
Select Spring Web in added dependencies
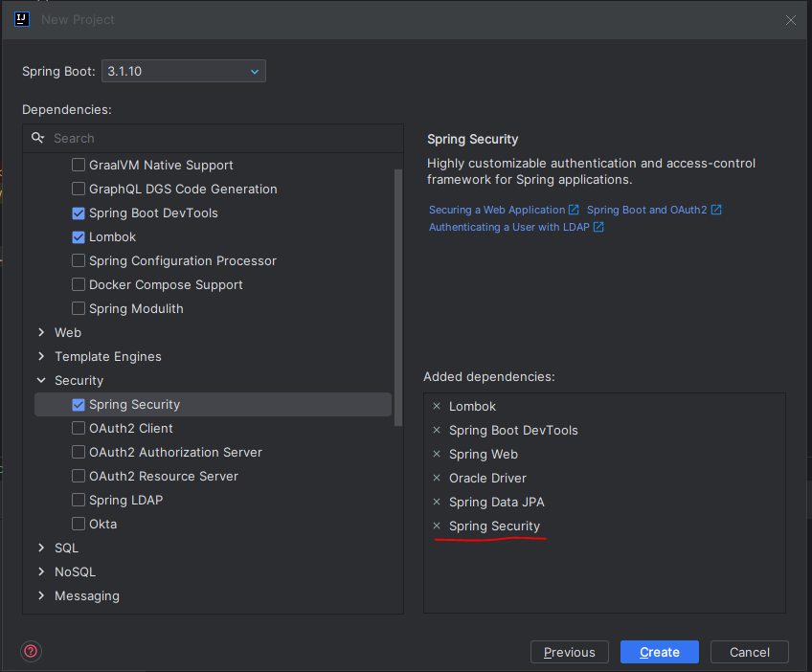tap(484, 454)
